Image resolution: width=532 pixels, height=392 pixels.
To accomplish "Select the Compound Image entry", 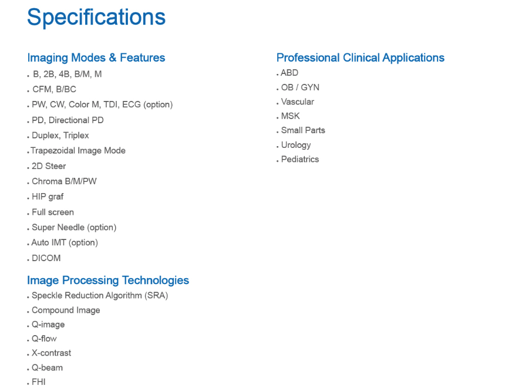I will (x=66, y=310).
